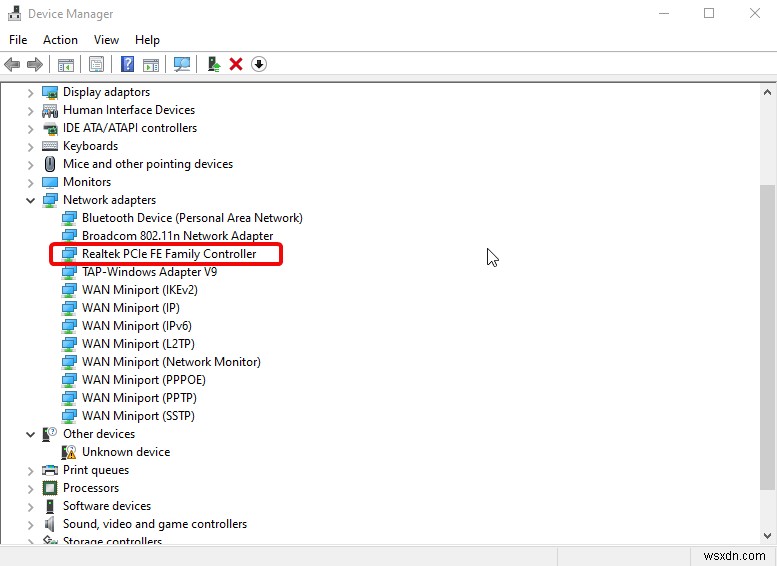Screen dimensions: 777x566
Task: Maximize the Device Manager window
Action: tap(709, 13)
